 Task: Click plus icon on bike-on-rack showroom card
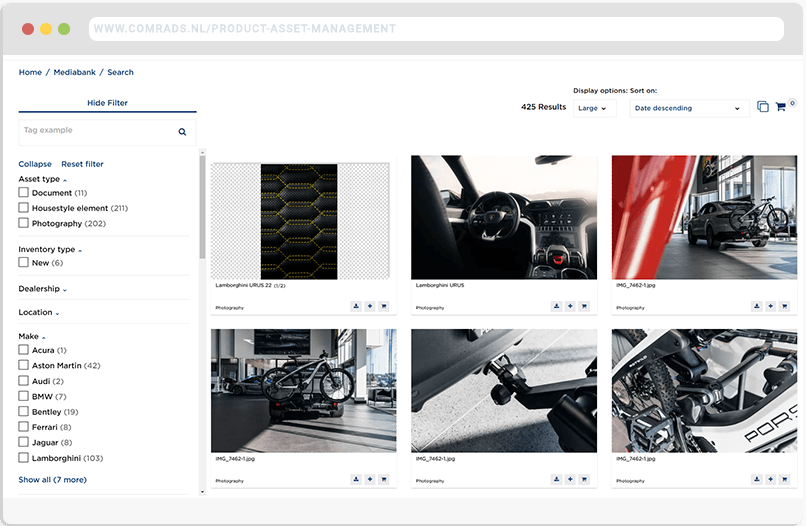pyautogui.click(x=370, y=480)
